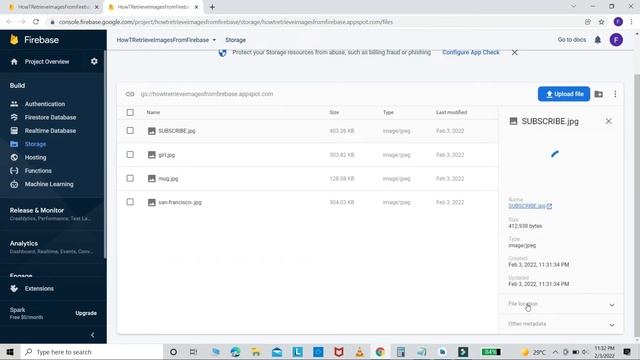Reload the page
Screen dimensions: 640x360
click(36, 22)
